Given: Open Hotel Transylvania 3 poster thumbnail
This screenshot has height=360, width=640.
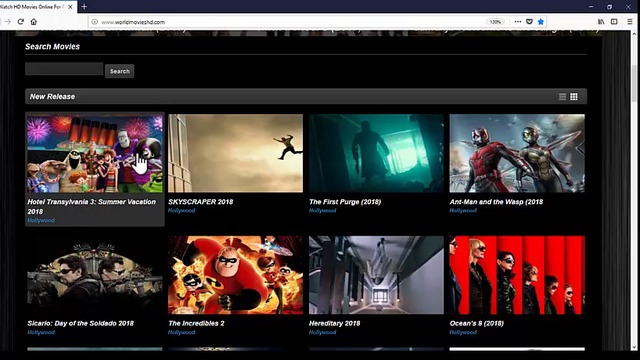Looking at the screenshot, I should click(x=95, y=153).
